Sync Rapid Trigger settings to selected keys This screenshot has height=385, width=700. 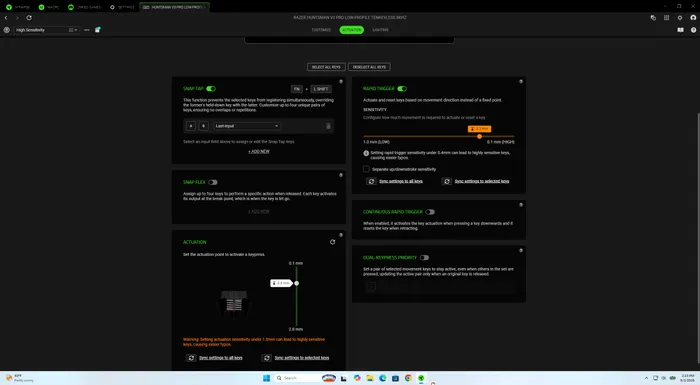coord(482,181)
